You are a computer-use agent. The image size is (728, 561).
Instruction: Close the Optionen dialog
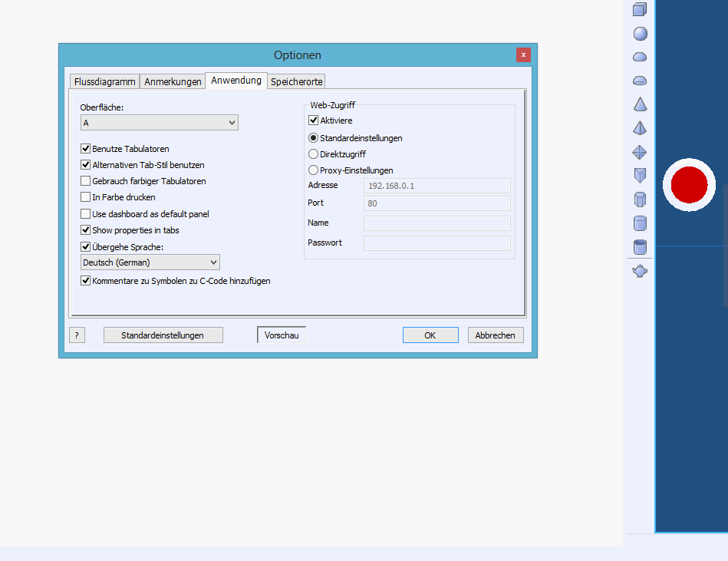pyautogui.click(x=523, y=54)
